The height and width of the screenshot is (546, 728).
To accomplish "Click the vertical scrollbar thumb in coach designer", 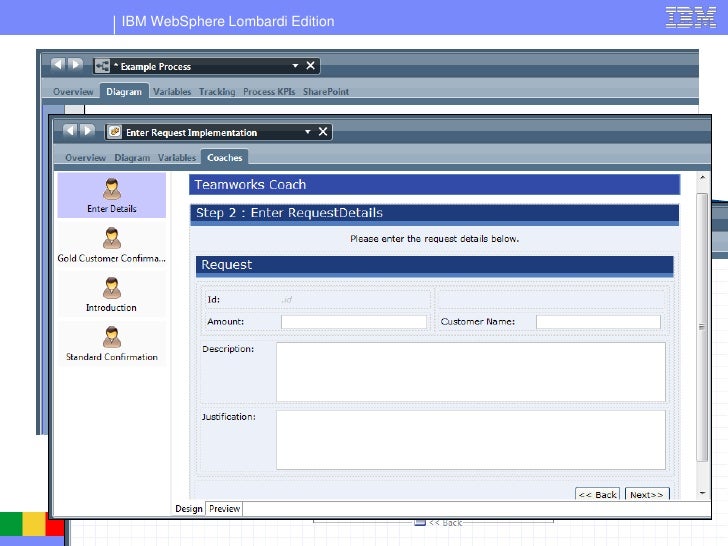I will point(702,327).
